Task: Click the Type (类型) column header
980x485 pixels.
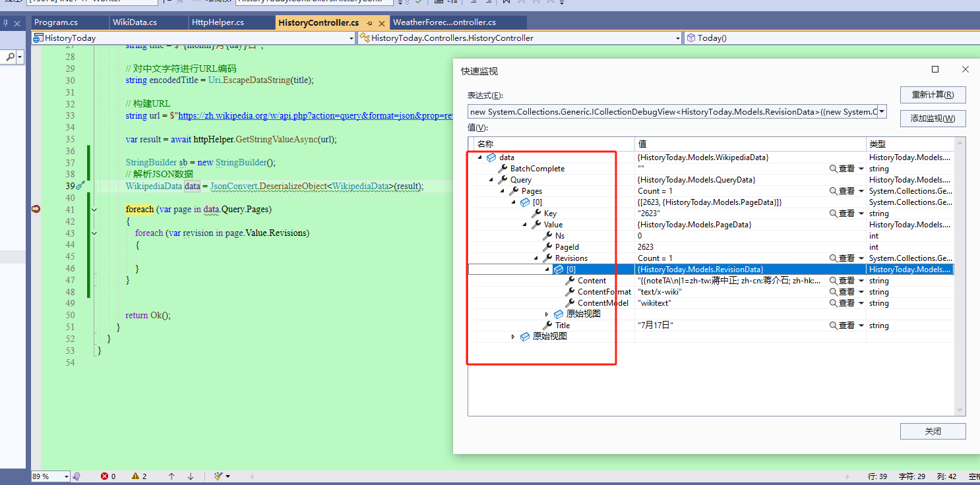Action: coord(909,144)
